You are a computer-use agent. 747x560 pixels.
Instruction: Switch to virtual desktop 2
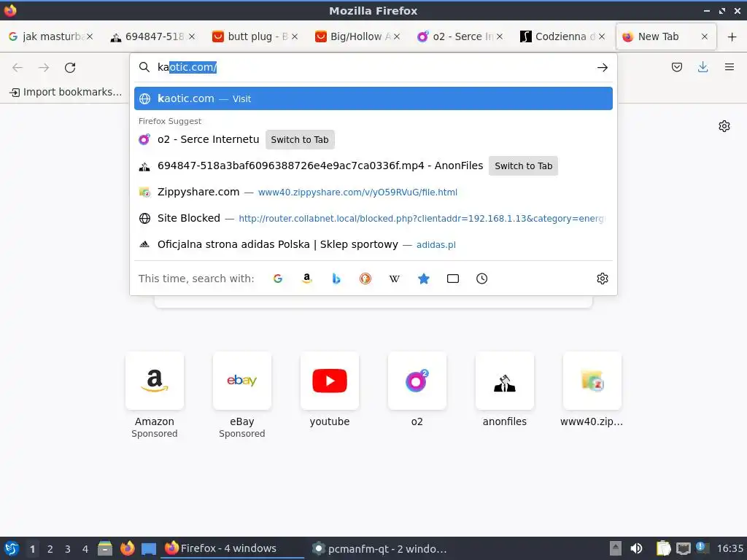point(50,549)
